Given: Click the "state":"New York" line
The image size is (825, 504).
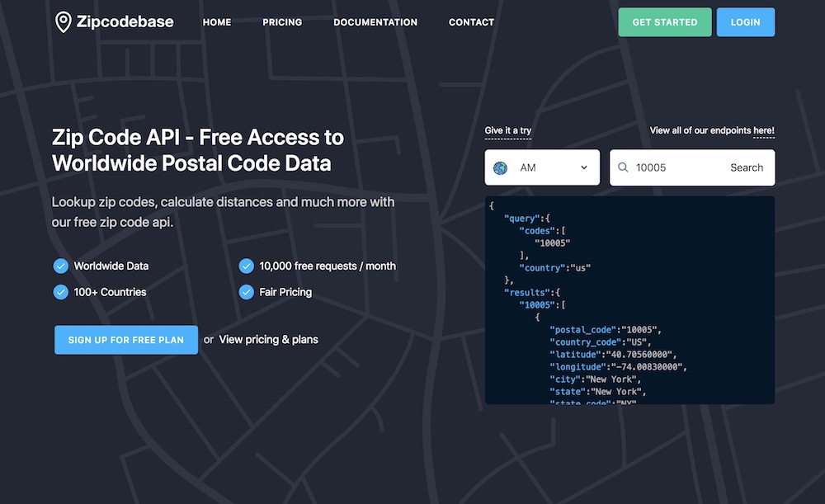Looking at the screenshot, I should [x=597, y=392].
